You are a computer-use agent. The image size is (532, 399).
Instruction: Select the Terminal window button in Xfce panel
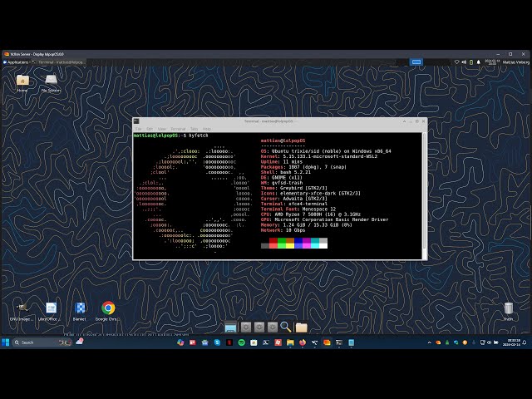[57, 62]
